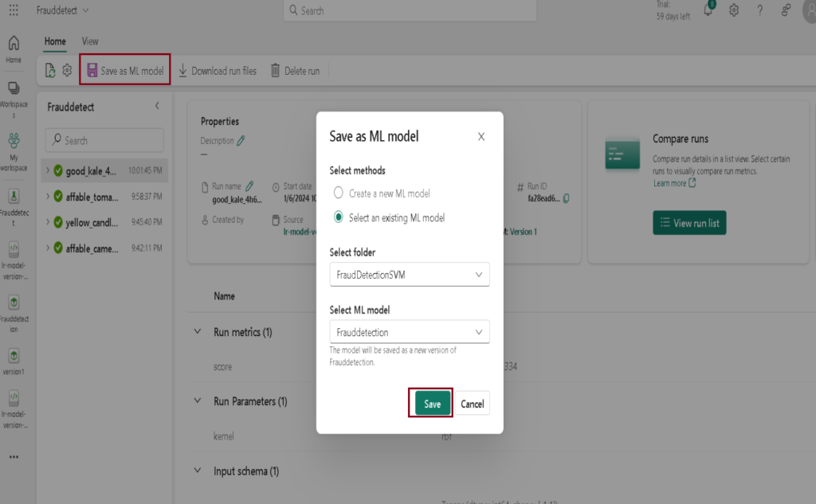The width and height of the screenshot is (816, 504).
Task: Click the run search input field
Action: (104, 140)
